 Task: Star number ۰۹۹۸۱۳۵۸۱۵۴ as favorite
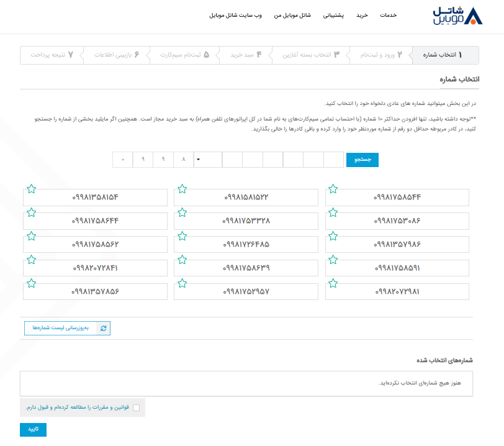(x=31, y=189)
